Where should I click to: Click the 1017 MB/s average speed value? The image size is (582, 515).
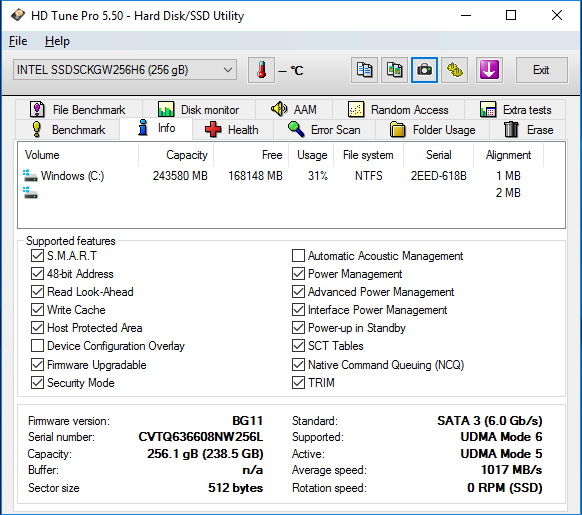[511, 470]
